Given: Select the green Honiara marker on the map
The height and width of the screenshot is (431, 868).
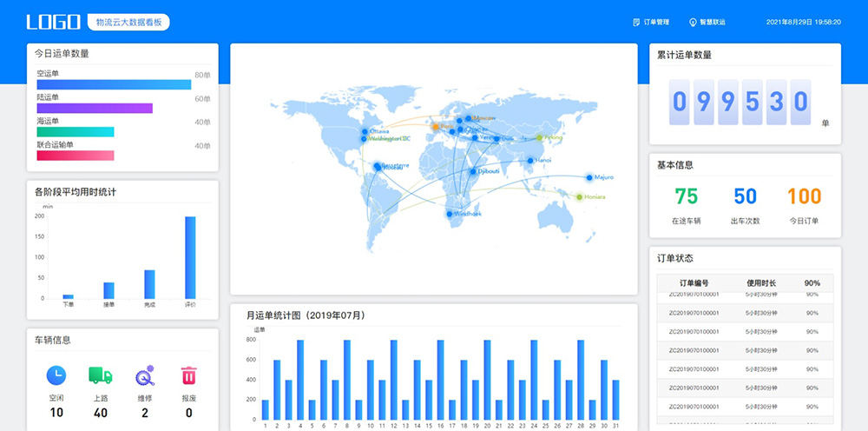Looking at the screenshot, I should point(579,196).
